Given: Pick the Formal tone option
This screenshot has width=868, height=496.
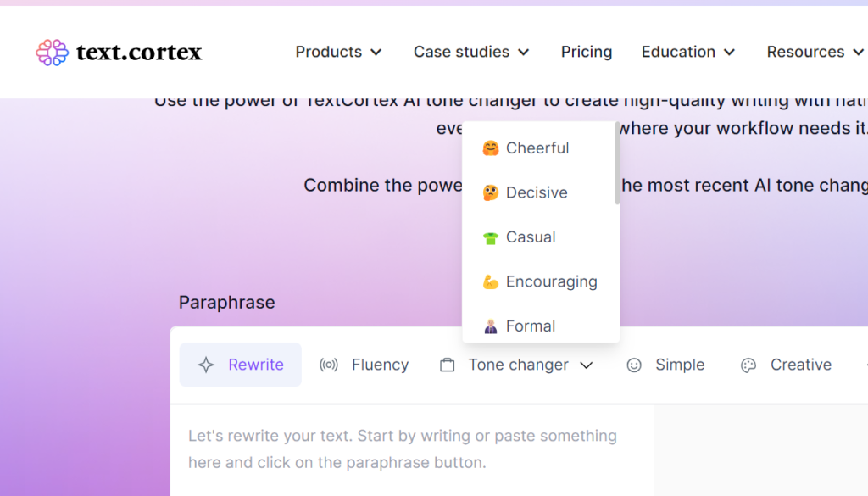Looking at the screenshot, I should [540, 326].
